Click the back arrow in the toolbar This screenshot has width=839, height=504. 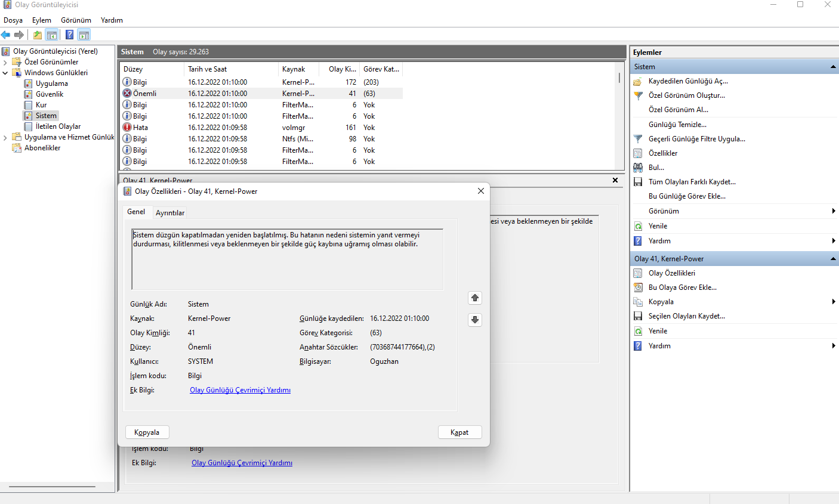6,35
